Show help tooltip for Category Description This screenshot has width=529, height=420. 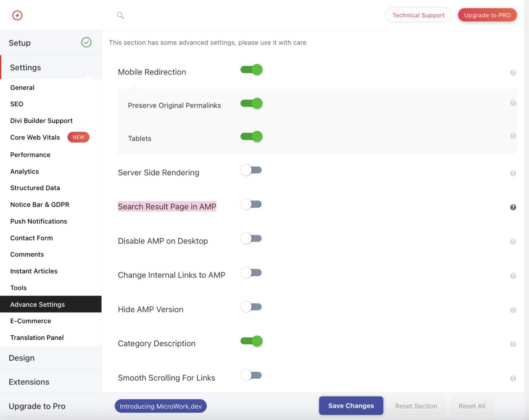pyautogui.click(x=513, y=344)
